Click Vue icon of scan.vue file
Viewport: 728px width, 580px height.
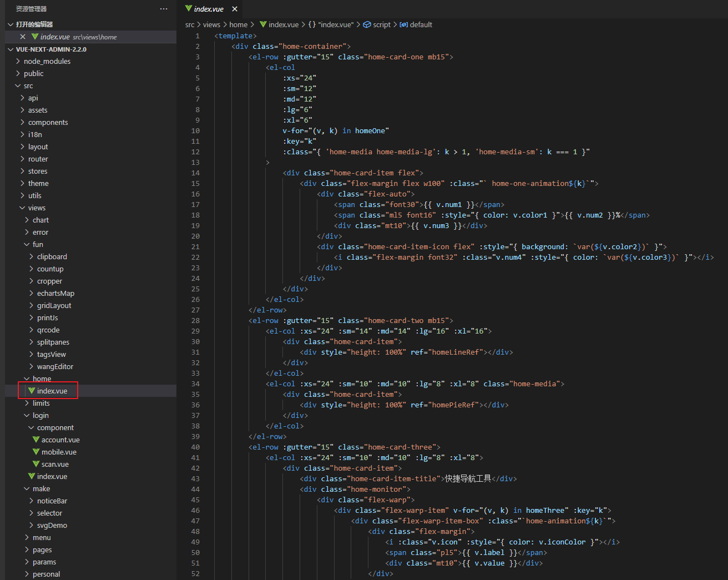coord(36,464)
